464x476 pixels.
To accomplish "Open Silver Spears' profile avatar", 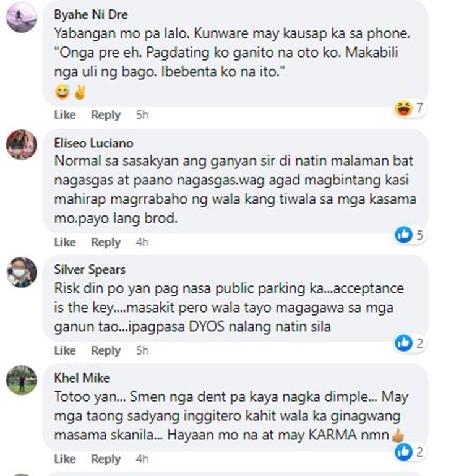I will tap(22, 272).
